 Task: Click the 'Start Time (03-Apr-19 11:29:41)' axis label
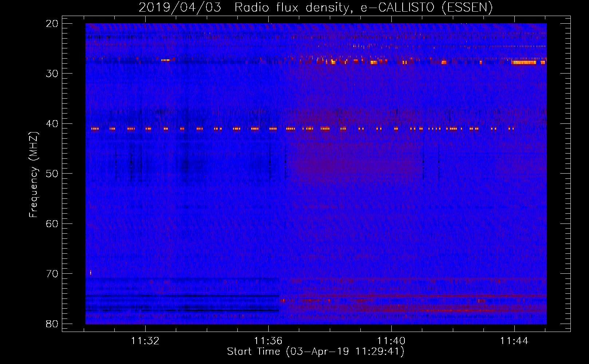tap(316, 352)
